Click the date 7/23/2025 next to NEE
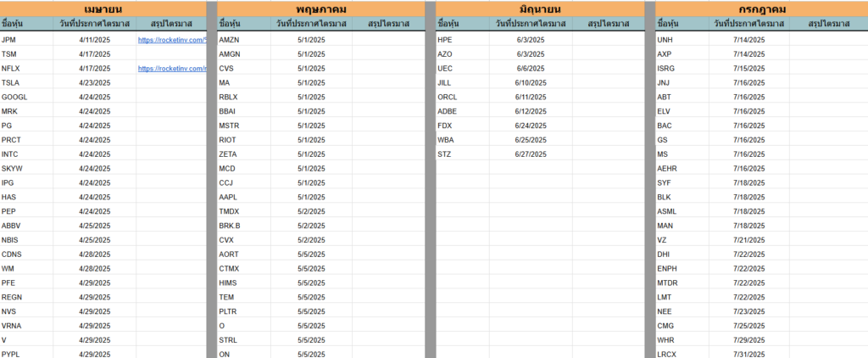Image resolution: width=868 pixels, height=358 pixels. (749, 311)
